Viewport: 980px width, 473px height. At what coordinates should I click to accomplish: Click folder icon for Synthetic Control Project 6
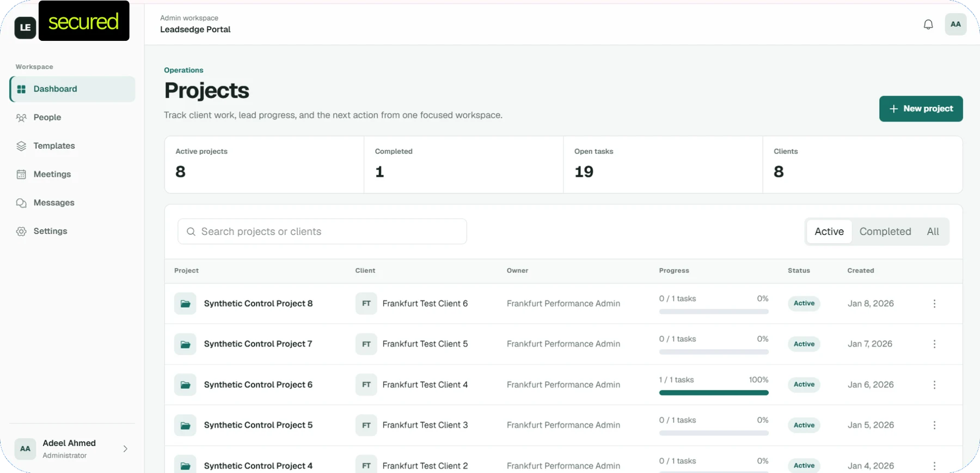click(x=185, y=385)
